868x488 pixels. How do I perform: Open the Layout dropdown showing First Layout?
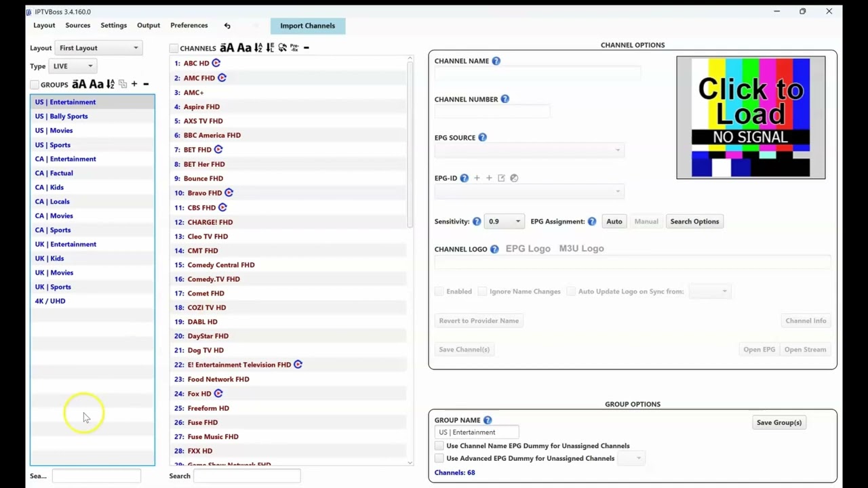98,48
